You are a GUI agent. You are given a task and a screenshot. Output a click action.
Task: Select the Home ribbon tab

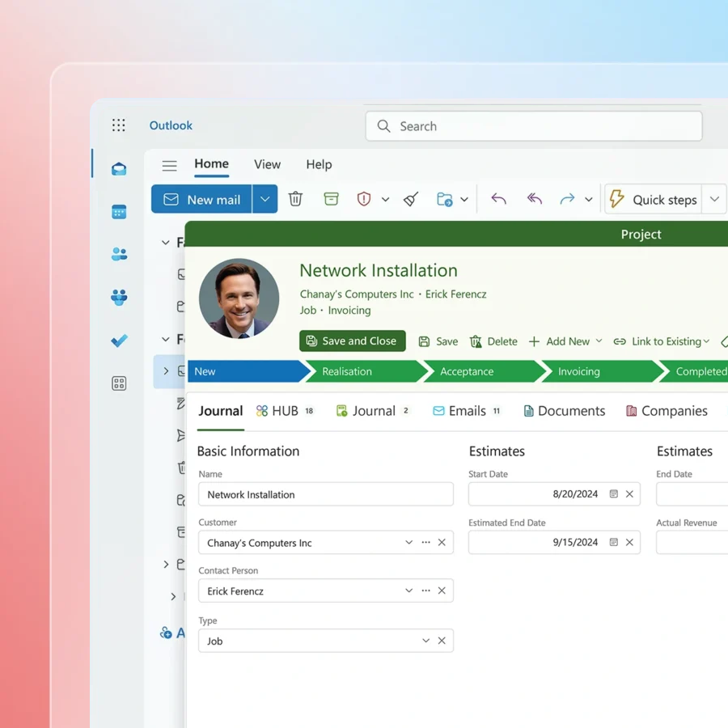click(211, 164)
